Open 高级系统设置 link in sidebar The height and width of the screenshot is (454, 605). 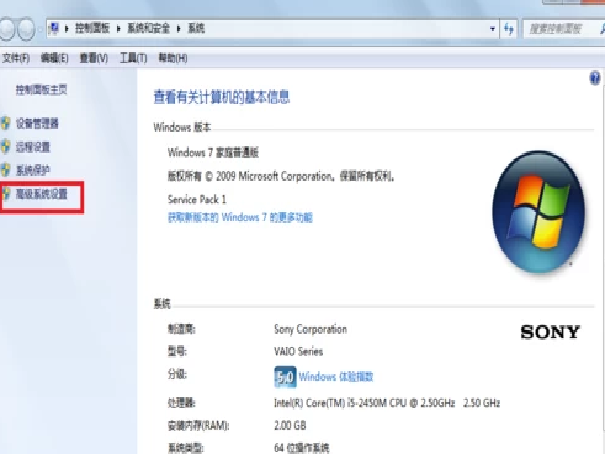(42, 194)
